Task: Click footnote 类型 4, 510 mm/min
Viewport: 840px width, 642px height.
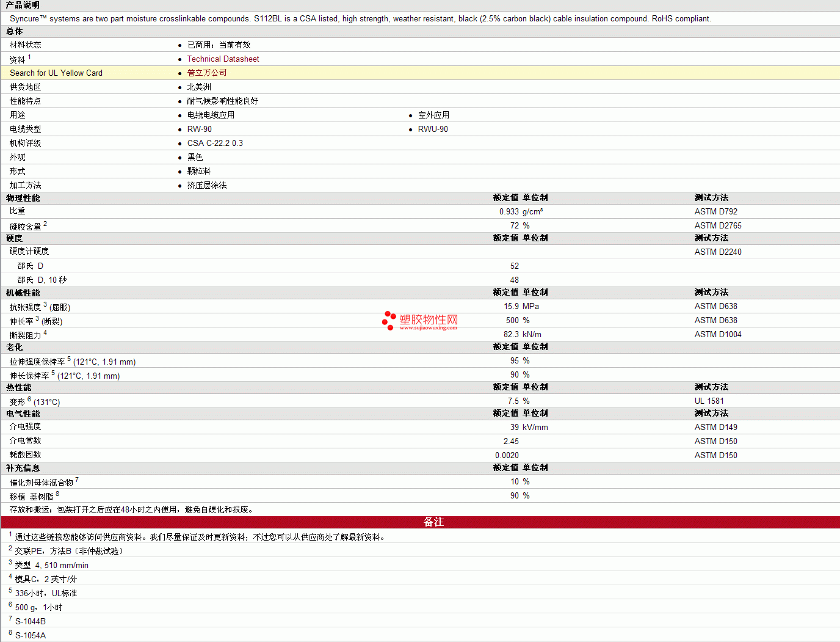Action: click(52, 566)
